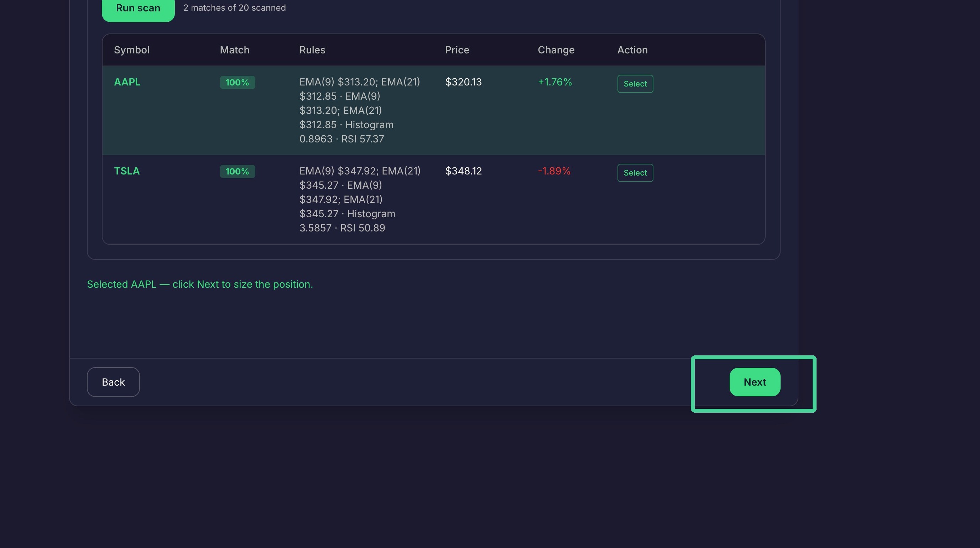Click the +1.76% change value

[555, 82]
